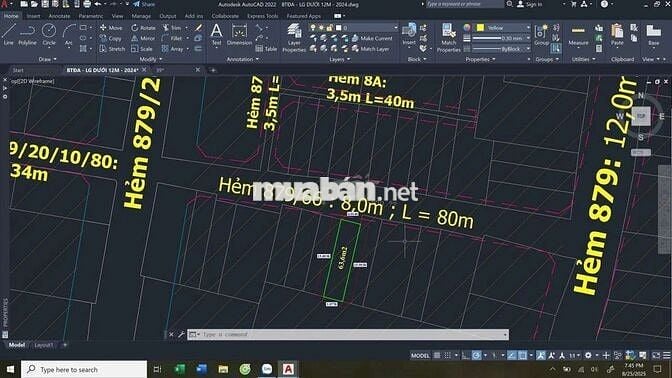The image size is (672, 378).
Task: Activate the Array command
Action: (173, 49)
